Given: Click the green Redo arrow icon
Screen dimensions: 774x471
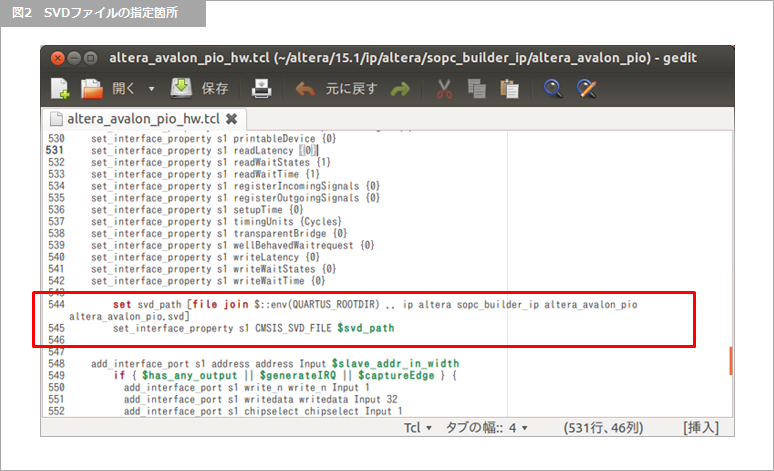Looking at the screenshot, I should pos(401,89).
